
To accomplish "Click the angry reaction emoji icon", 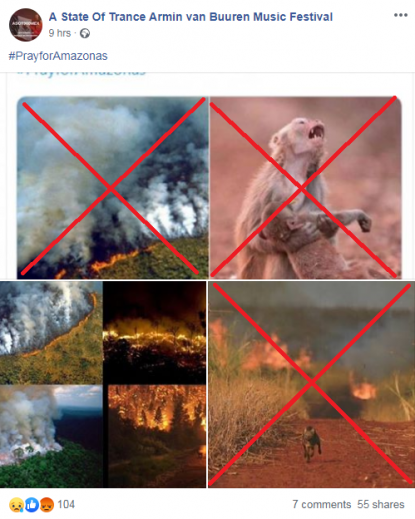I will coord(47,505).
